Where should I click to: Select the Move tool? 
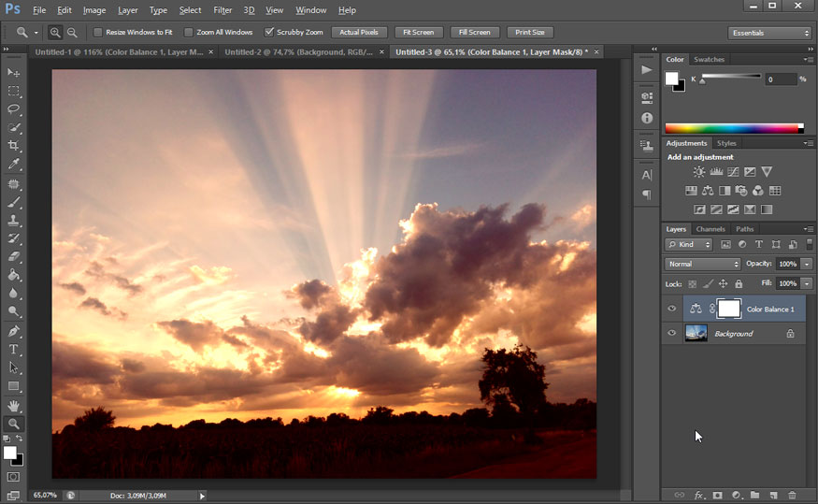click(13, 72)
